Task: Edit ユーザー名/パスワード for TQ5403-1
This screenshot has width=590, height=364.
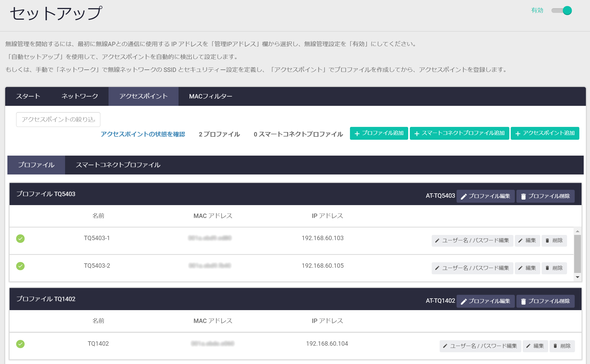Action: pyautogui.click(x=472, y=241)
